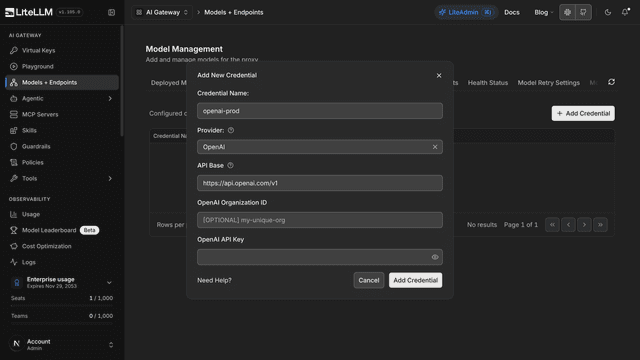Click the Enterprise usage badge icon
The image size is (640, 360).
click(16, 282)
